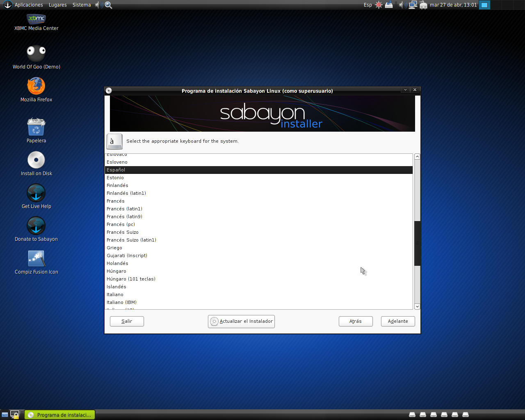Select Húngaro (101 teclas) keyboard layout
525x420 pixels.
coord(259,279)
